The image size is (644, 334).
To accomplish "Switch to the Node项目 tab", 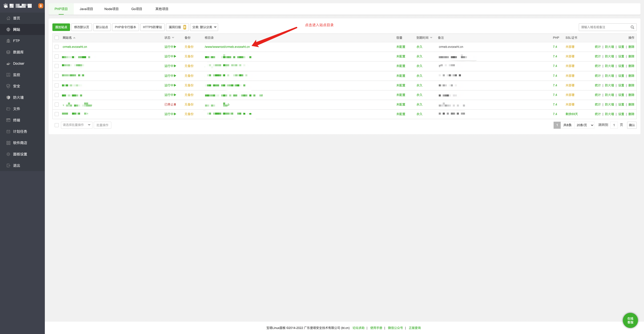I will click(111, 9).
